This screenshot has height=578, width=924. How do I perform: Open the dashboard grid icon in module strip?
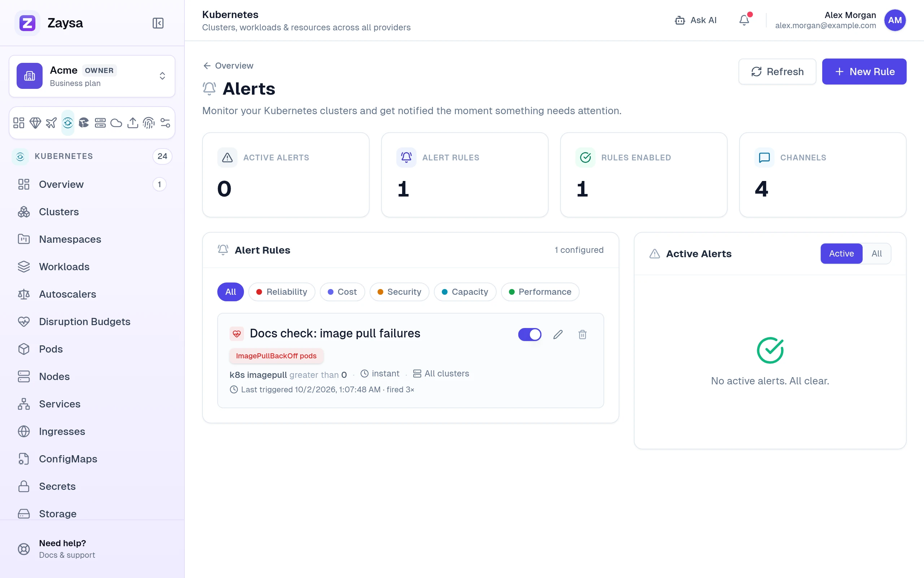pos(19,123)
